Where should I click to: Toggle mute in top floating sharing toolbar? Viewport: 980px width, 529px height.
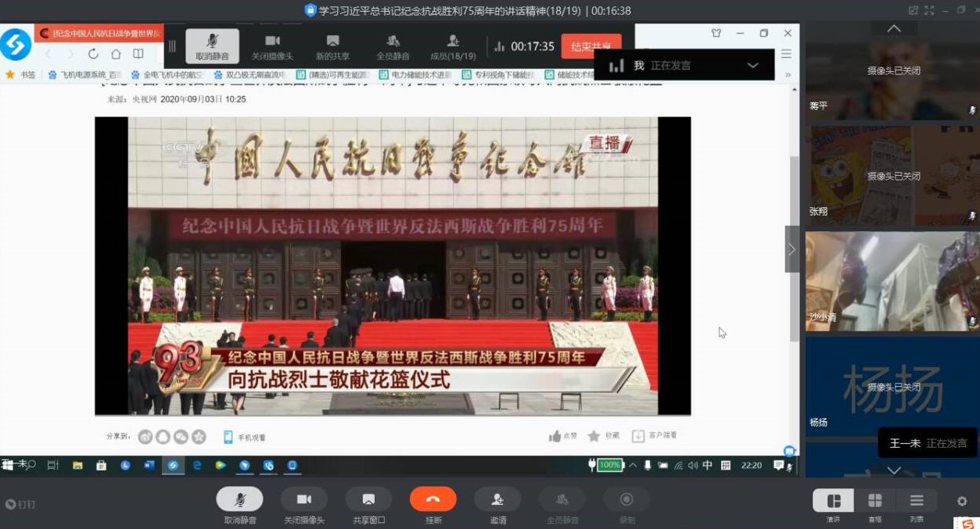[212, 46]
